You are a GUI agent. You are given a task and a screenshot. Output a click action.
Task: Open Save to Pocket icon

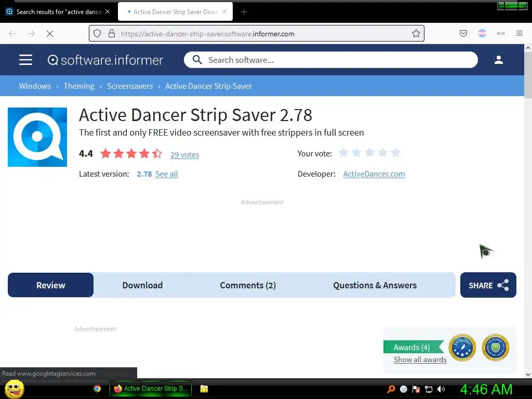tap(463, 33)
